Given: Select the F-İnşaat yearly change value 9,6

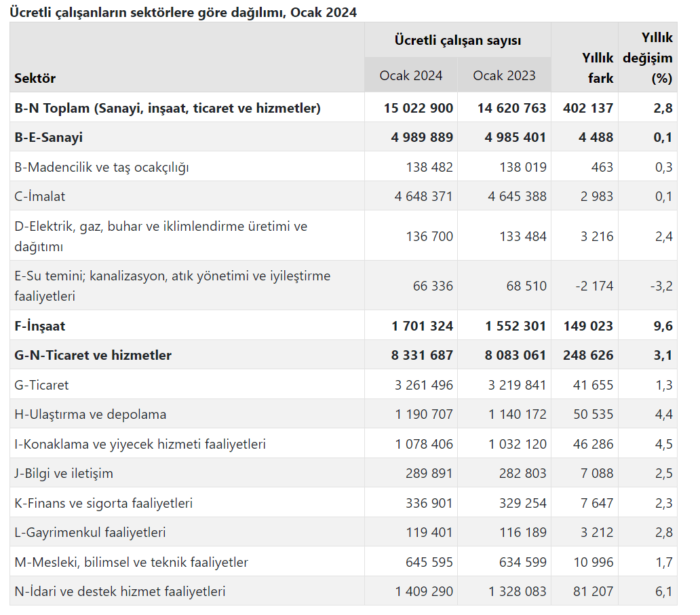Looking at the screenshot, I should (663, 326).
